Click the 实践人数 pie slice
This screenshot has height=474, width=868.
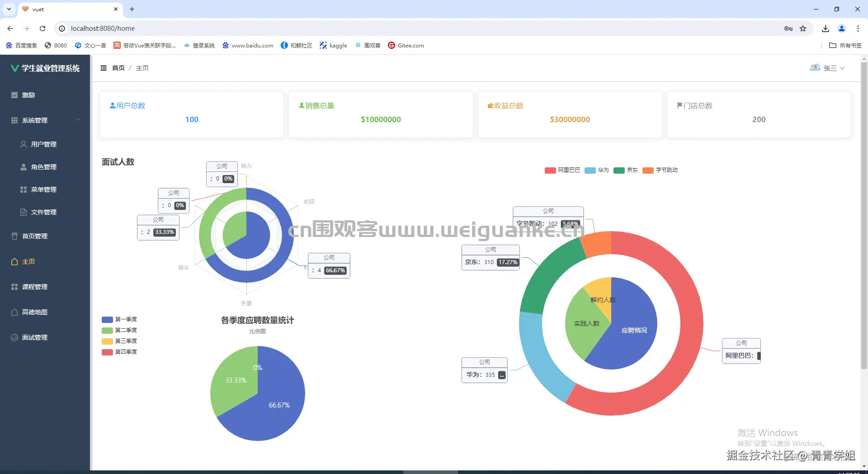click(586, 323)
